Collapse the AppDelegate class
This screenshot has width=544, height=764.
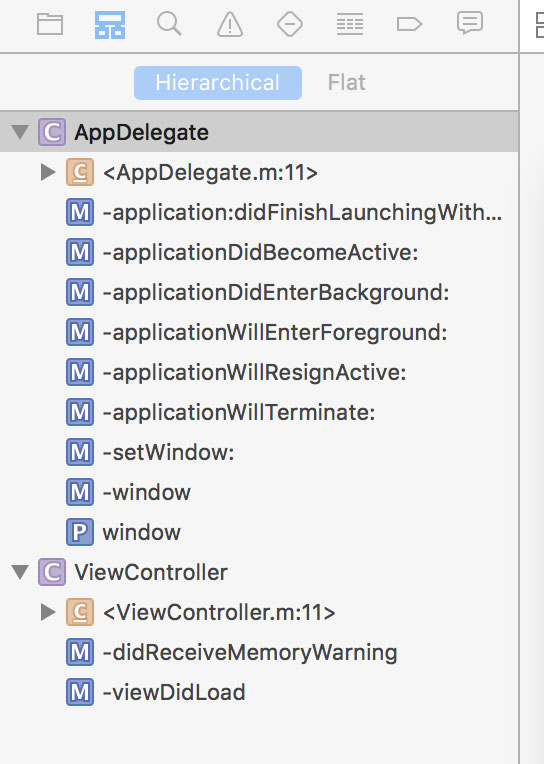click(20, 132)
